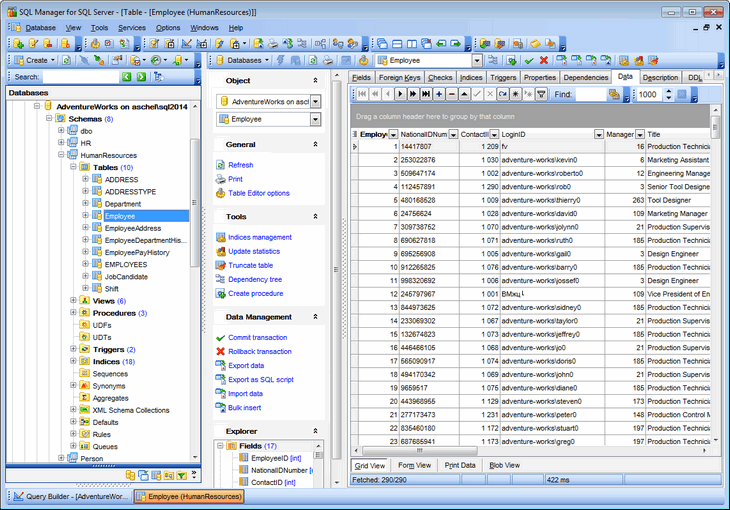Click the Search input field
This screenshot has height=510, width=730.
pos(81,77)
